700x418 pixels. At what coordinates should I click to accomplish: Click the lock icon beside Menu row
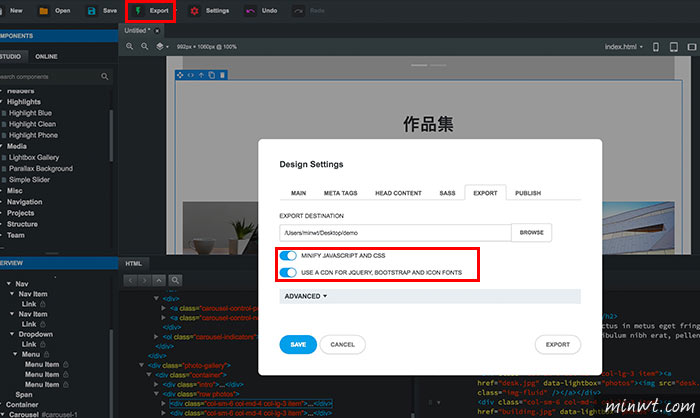(46, 354)
